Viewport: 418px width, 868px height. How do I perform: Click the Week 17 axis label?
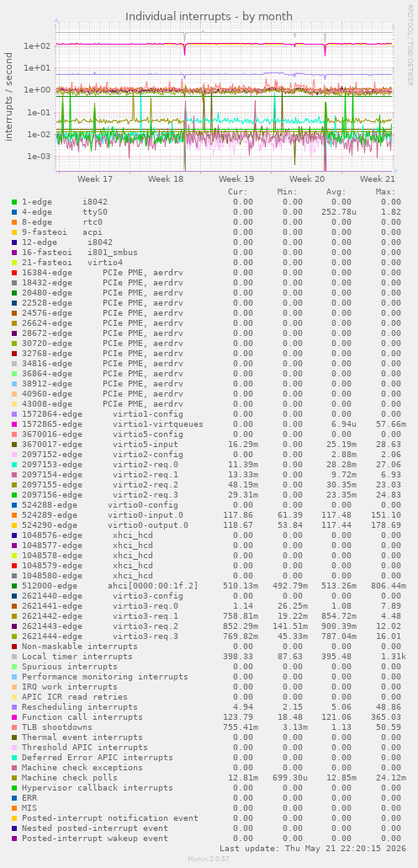pos(95,178)
